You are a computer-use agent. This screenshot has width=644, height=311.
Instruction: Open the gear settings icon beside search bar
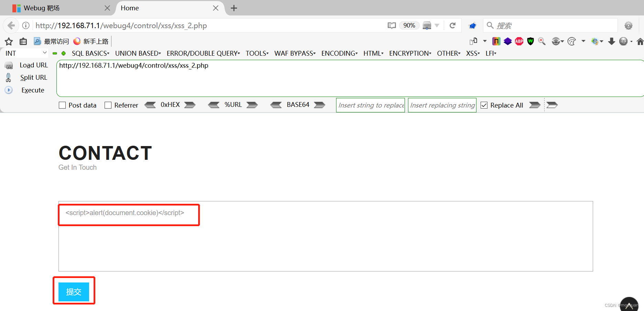629,25
